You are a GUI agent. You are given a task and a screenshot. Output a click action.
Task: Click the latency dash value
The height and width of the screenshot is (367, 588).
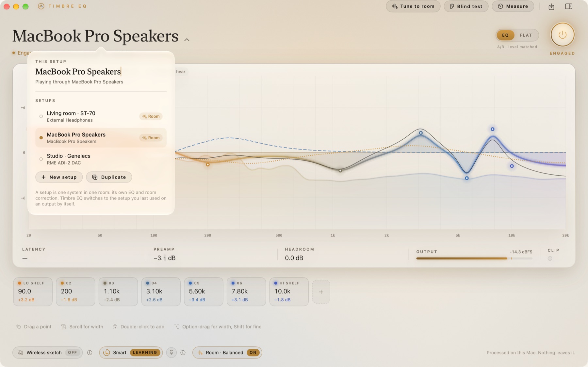click(25, 258)
